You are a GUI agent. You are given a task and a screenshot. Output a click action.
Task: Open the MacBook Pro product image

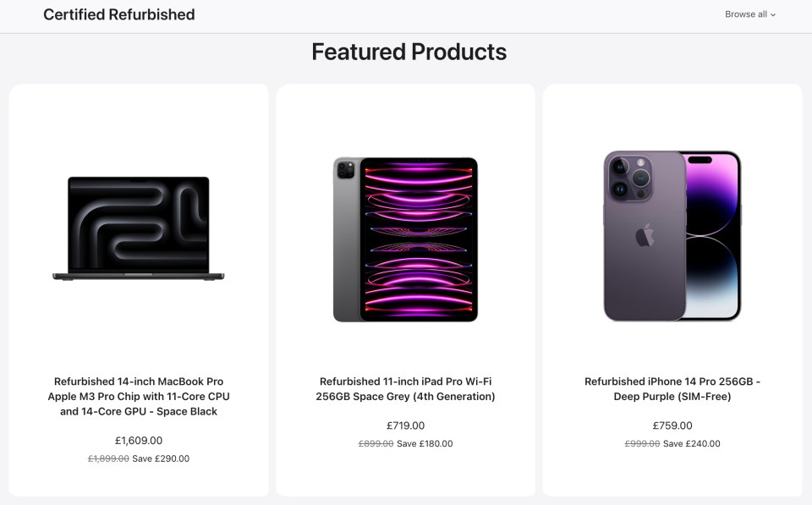138,228
